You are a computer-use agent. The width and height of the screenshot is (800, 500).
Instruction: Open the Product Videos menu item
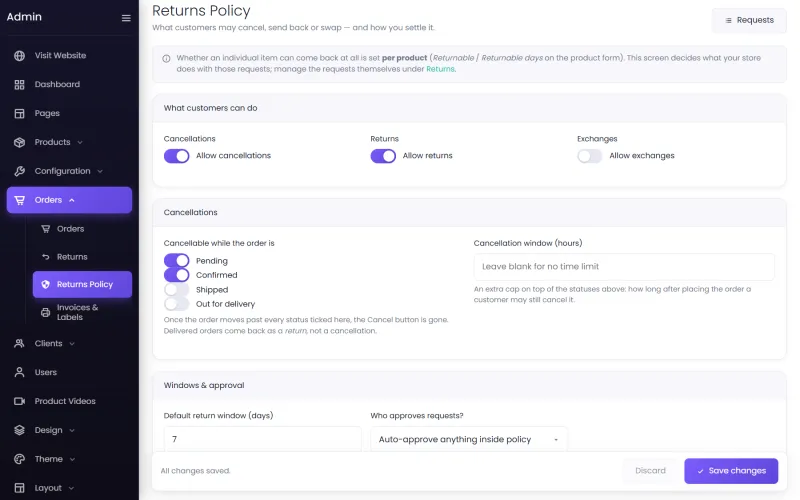tap(69, 401)
